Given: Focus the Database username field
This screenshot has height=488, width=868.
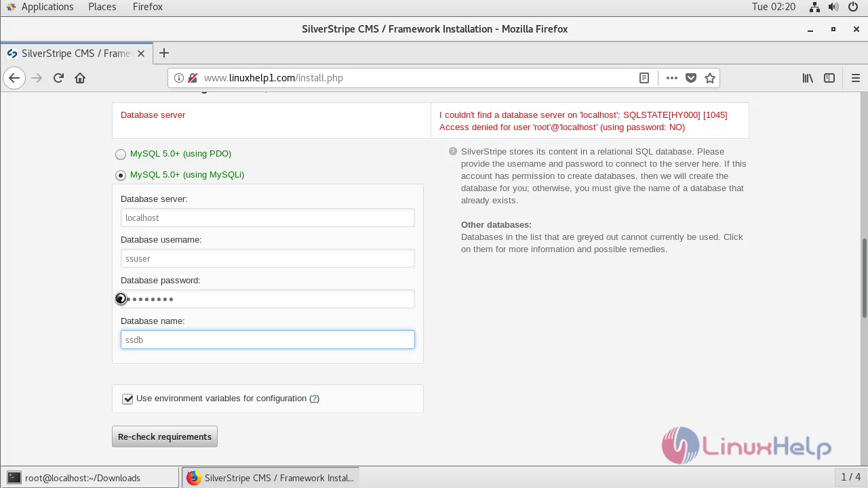Looking at the screenshot, I should tap(267, 258).
